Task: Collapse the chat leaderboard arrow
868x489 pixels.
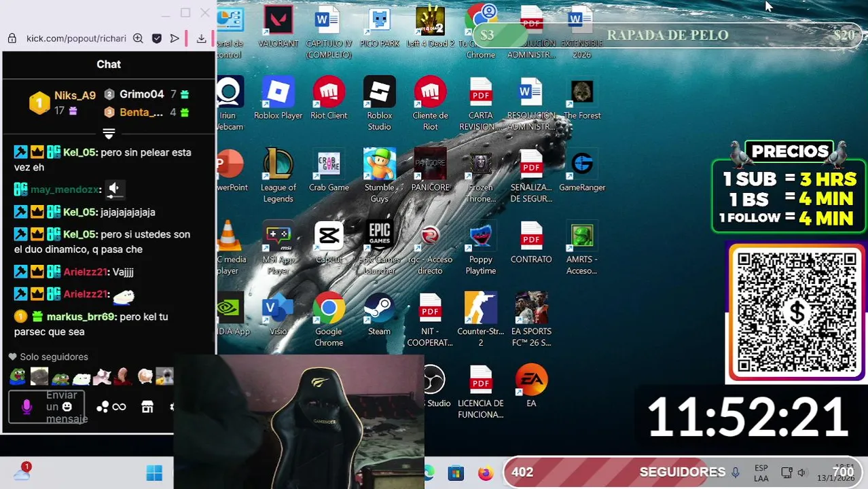Action: (x=109, y=133)
